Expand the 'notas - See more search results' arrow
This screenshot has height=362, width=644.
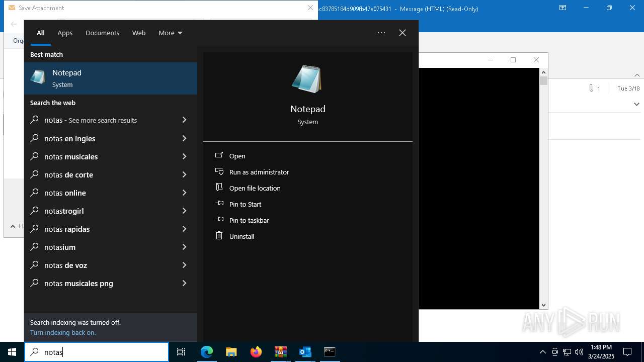coord(184,120)
